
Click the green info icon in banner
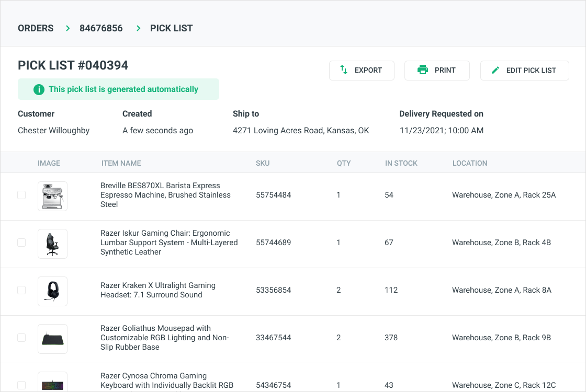tap(39, 89)
